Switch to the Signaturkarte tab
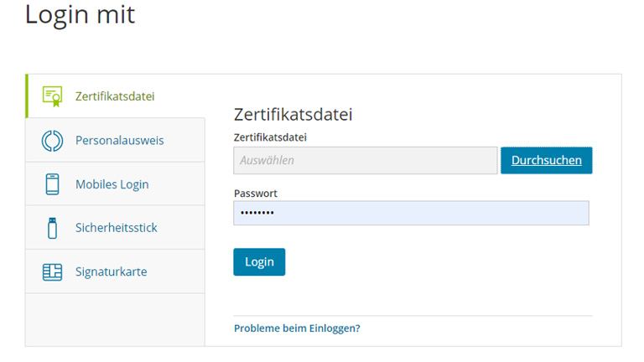The height and width of the screenshot is (362, 644). (111, 271)
